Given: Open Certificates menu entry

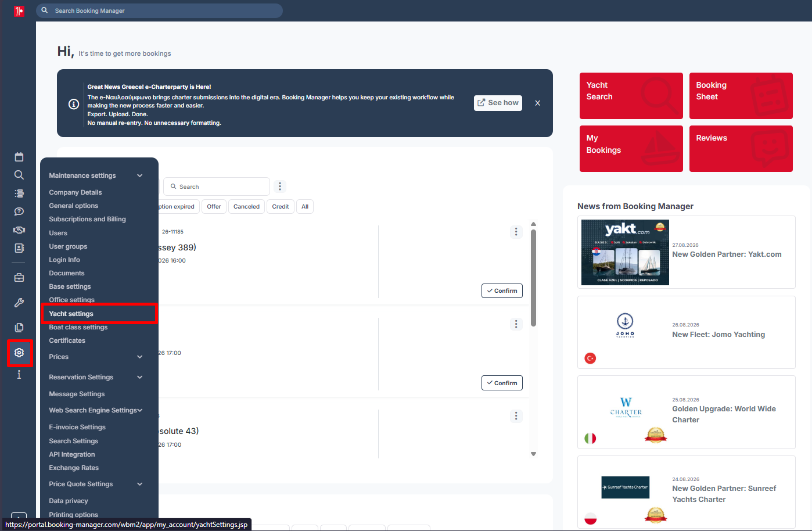Looking at the screenshot, I should point(67,340).
